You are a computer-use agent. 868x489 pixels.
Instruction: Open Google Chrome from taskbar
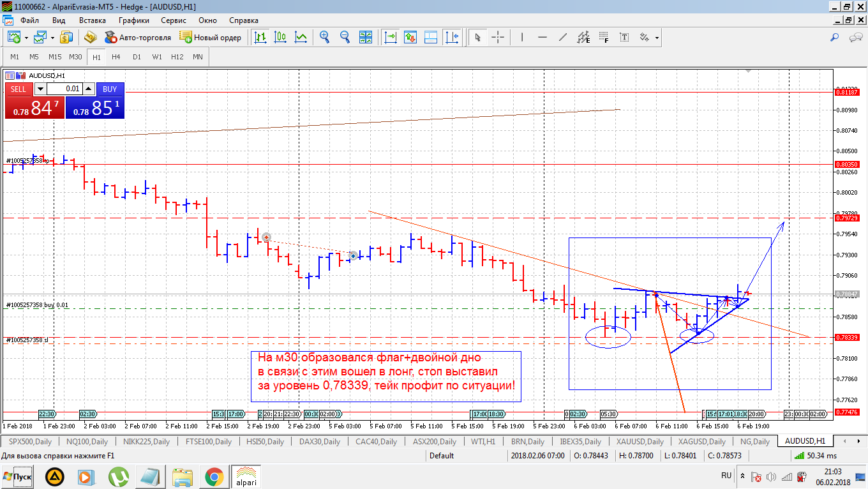[214, 476]
